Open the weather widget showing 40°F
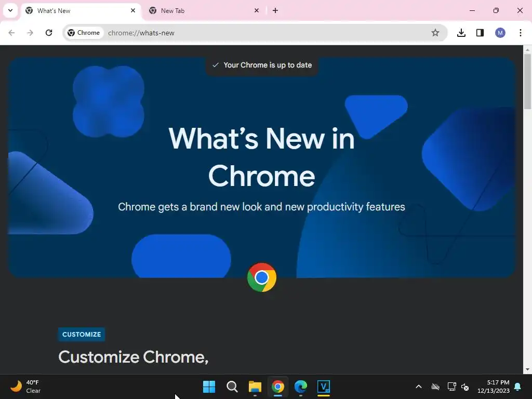 pos(25,387)
